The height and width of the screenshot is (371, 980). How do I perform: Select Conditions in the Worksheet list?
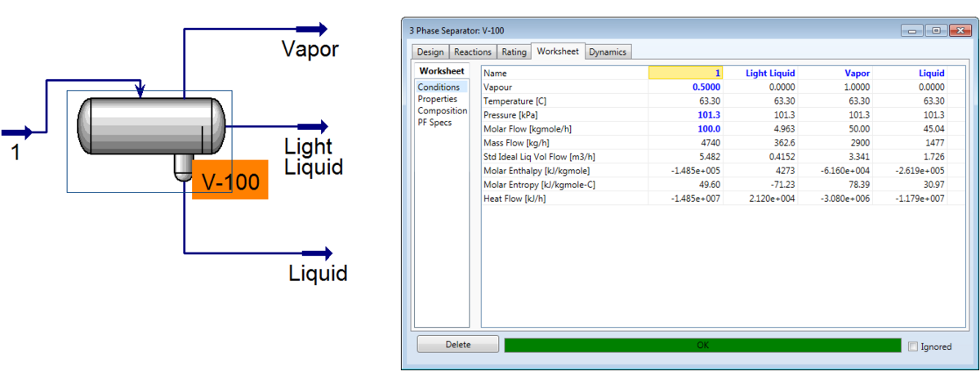(x=439, y=87)
